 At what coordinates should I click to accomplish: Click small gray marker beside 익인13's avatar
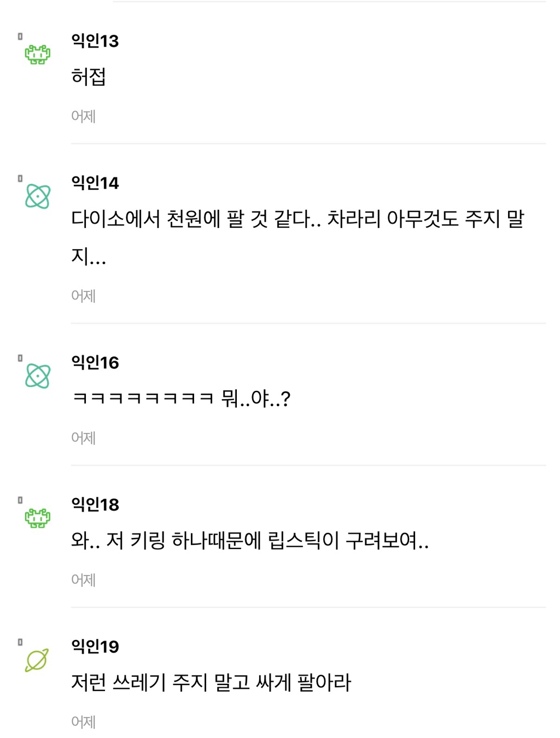coord(20,37)
